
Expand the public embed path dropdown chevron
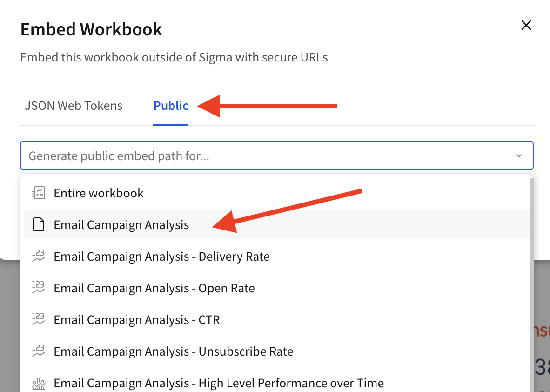click(x=519, y=155)
